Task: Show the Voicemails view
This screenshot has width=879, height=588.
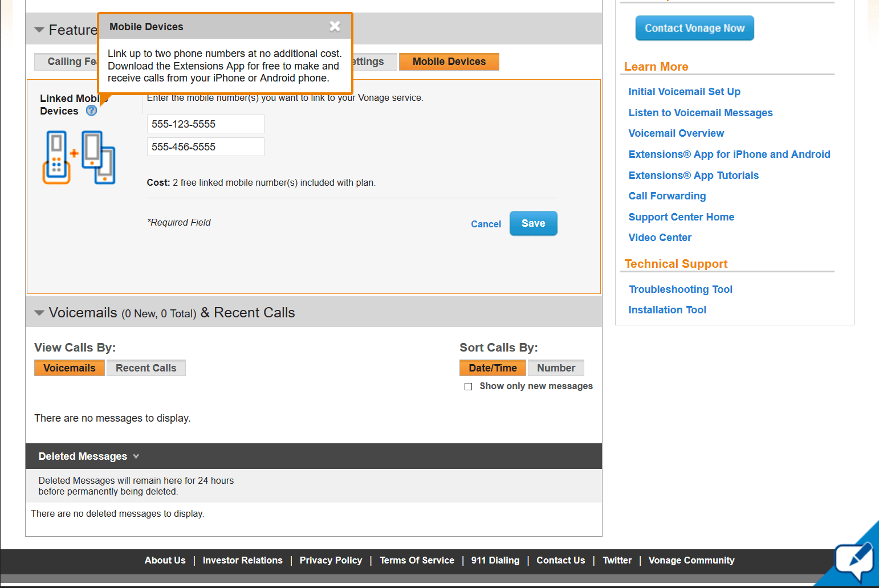Action: pyautogui.click(x=70, y=368)
